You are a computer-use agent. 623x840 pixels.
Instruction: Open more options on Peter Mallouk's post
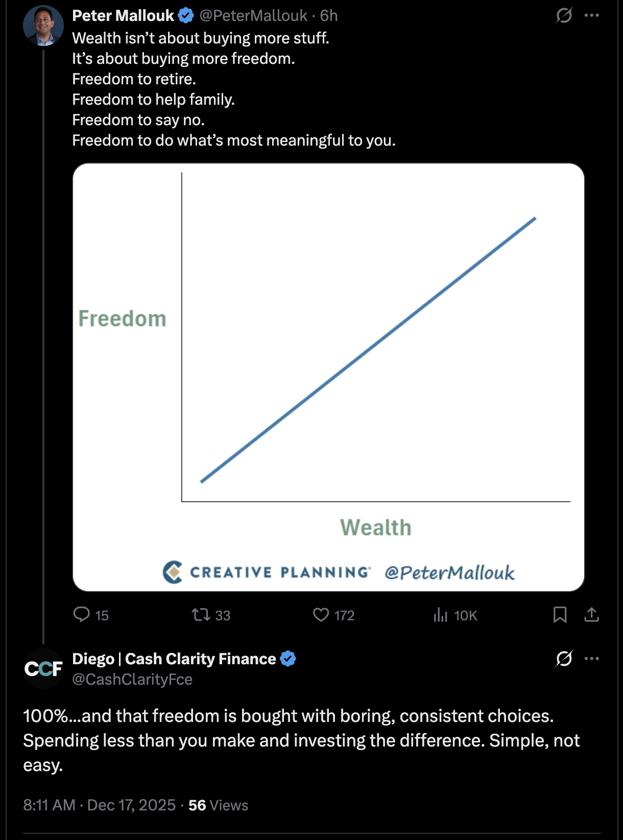click(x=592, y=16)
